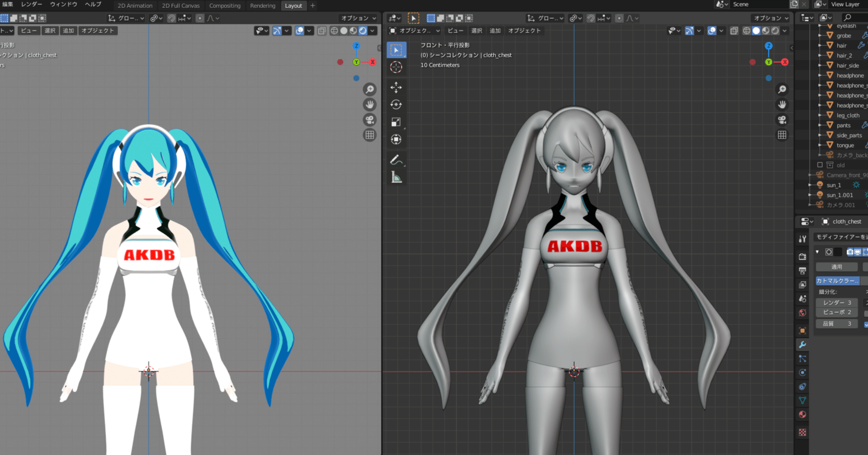
Task: Click the 適用 button to apply the modifier
Action: point(837,267)
